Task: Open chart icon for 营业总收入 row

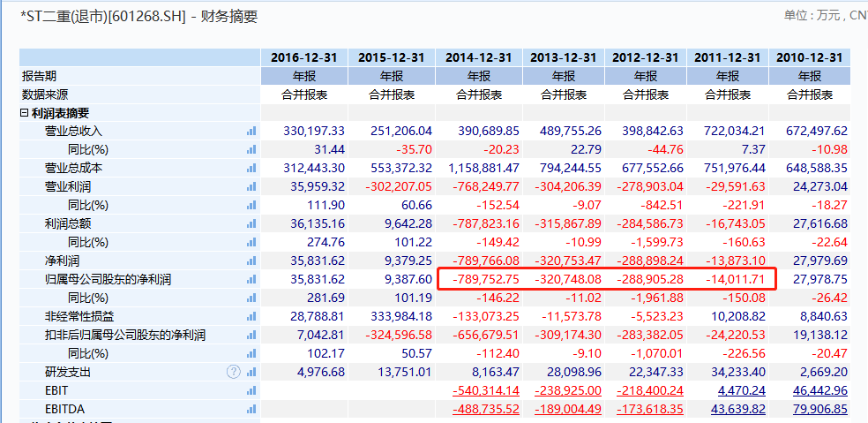Action: click(x=252, y=131)
